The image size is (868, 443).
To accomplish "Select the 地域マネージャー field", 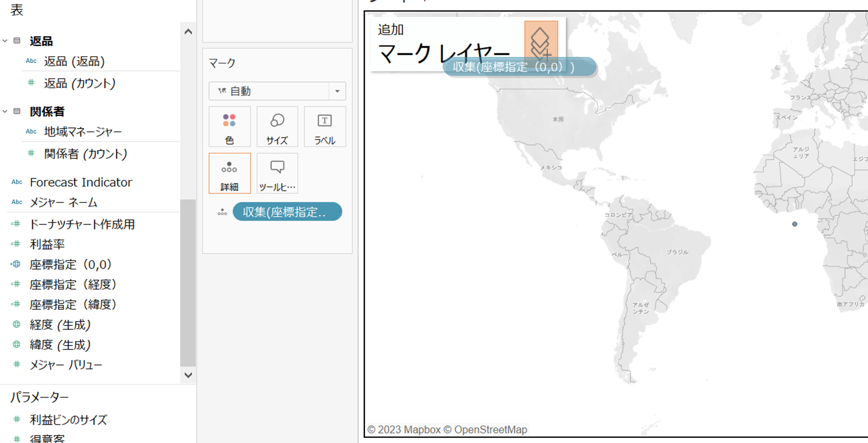I will pyautogui.click(x=83, y=132).
